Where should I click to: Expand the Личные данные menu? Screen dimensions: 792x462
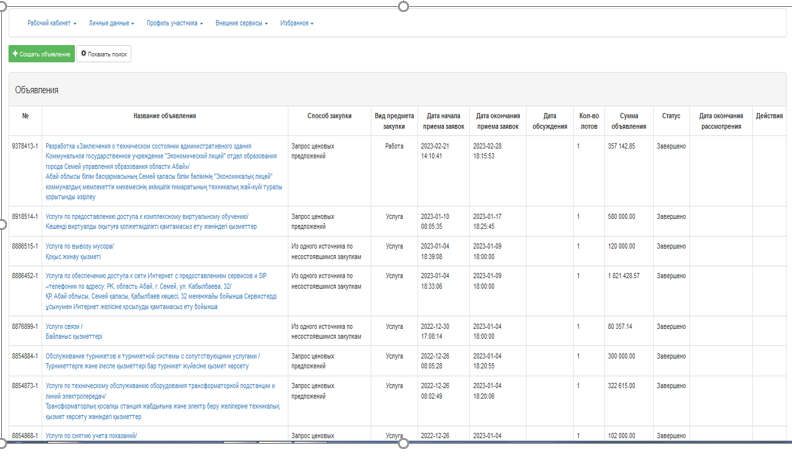[x=111, y=23]
